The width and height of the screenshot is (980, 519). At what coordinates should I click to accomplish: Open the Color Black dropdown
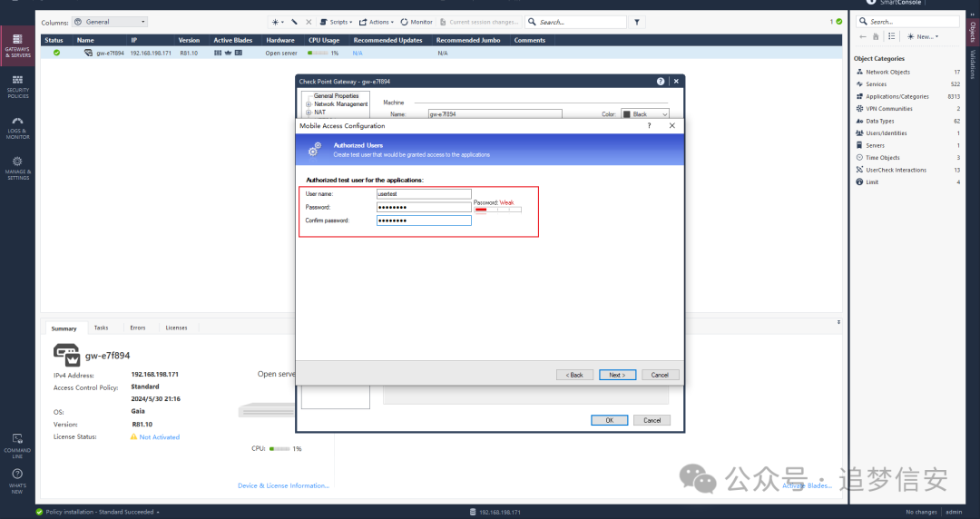(645, 114)
